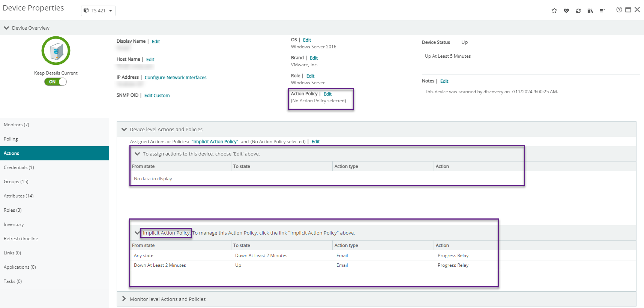This screenshot has height=308, width=644.
Task: Edit the Host Name
Action: coord(150,60)
